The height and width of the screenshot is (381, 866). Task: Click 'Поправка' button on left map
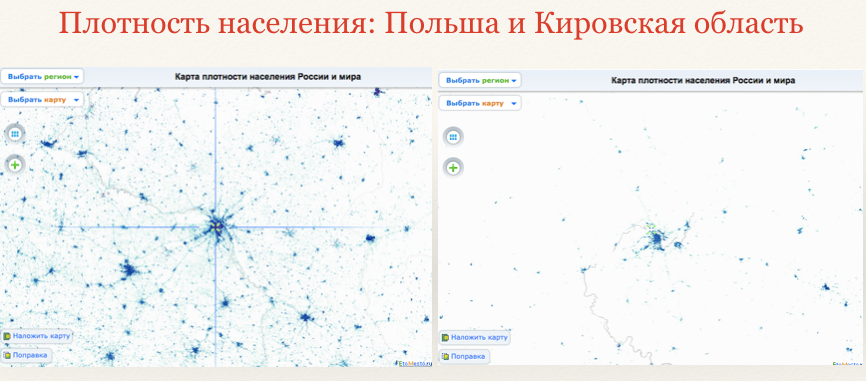point(27,355)
